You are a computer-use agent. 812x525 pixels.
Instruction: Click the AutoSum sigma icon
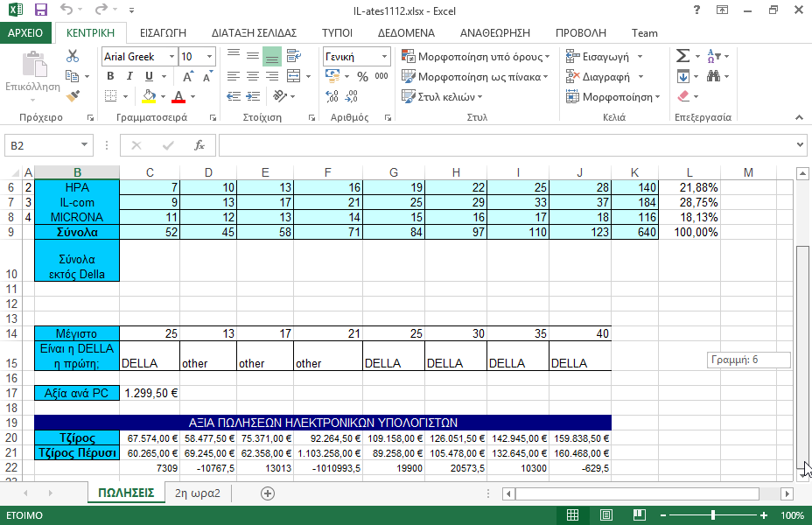(683, 56)
